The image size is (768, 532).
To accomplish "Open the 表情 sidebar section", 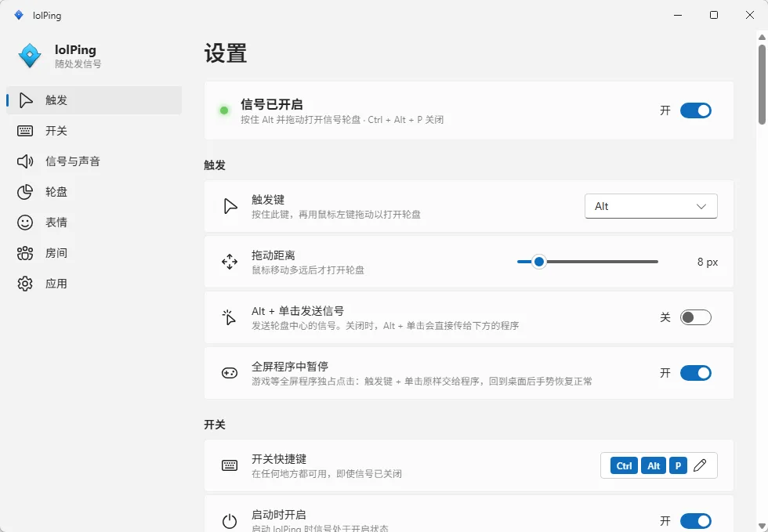I will click(x=94, y=223).
